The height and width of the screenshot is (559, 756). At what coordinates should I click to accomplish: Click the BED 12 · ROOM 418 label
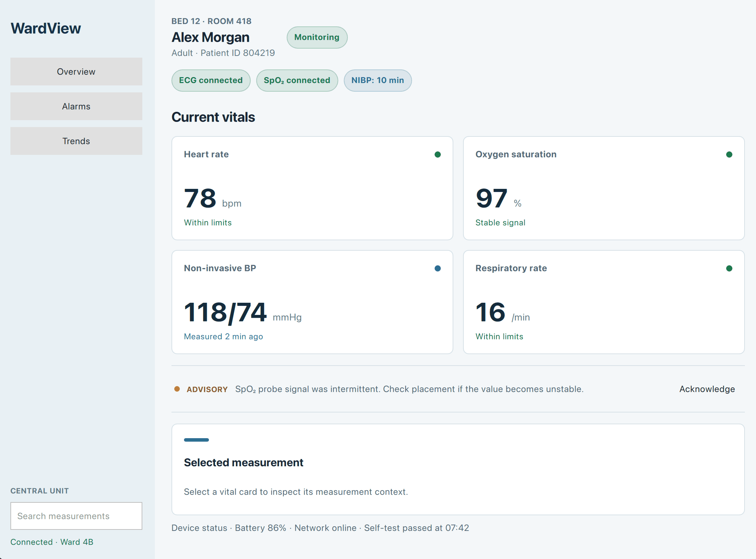(211, 21)
